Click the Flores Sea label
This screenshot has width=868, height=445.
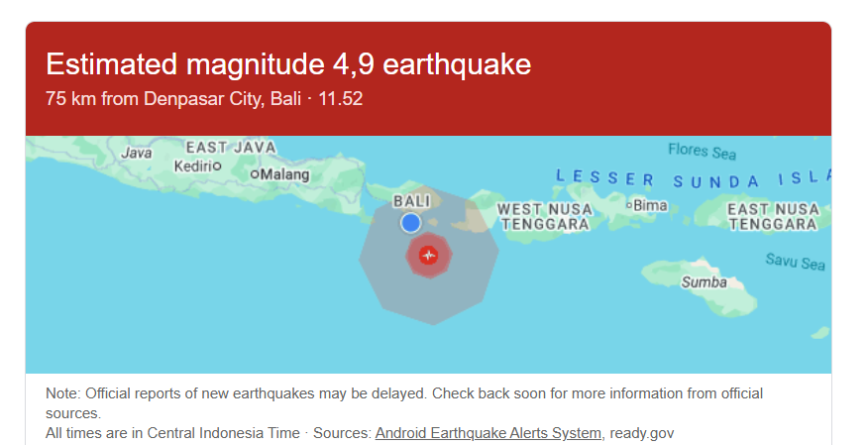click(x=702, y=151)
